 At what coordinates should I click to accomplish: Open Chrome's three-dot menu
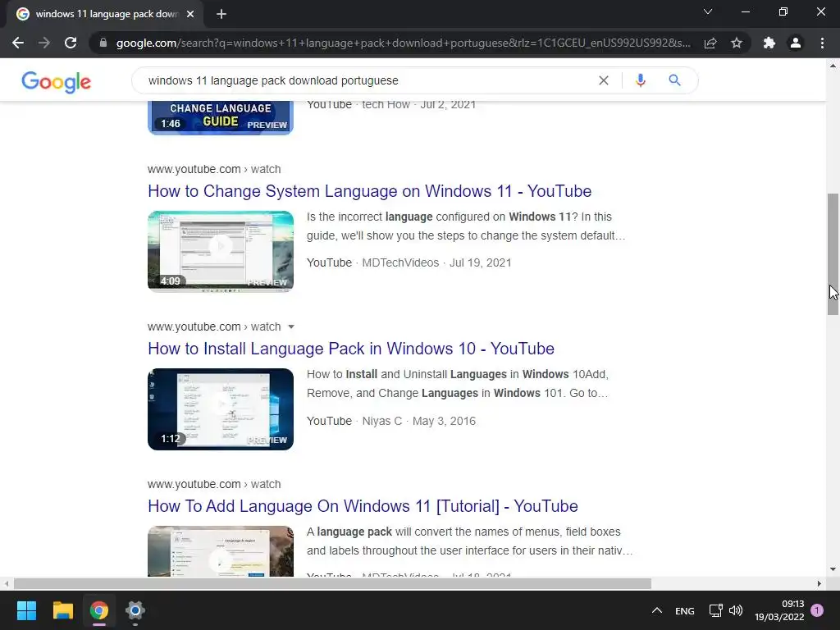point(822,43)
